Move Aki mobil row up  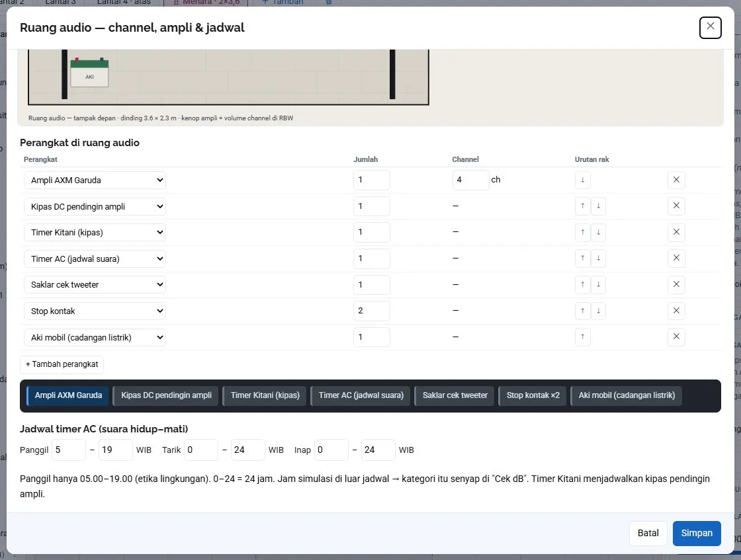(583, 337)
